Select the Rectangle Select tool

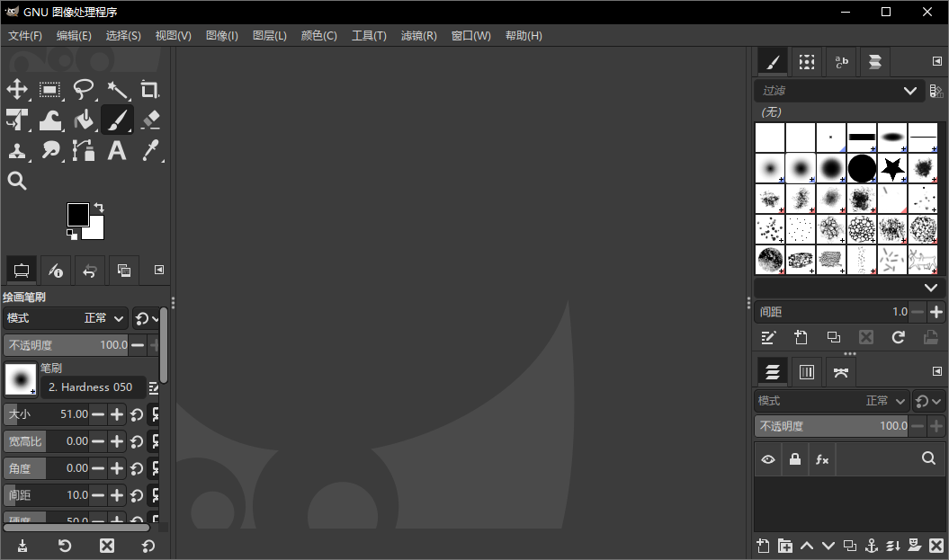pos(50,89)
